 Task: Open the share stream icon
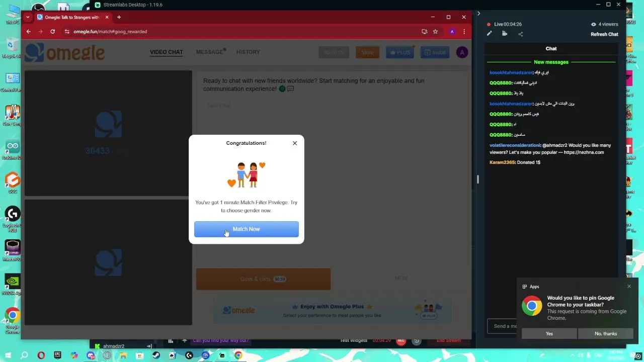[520, 34]
